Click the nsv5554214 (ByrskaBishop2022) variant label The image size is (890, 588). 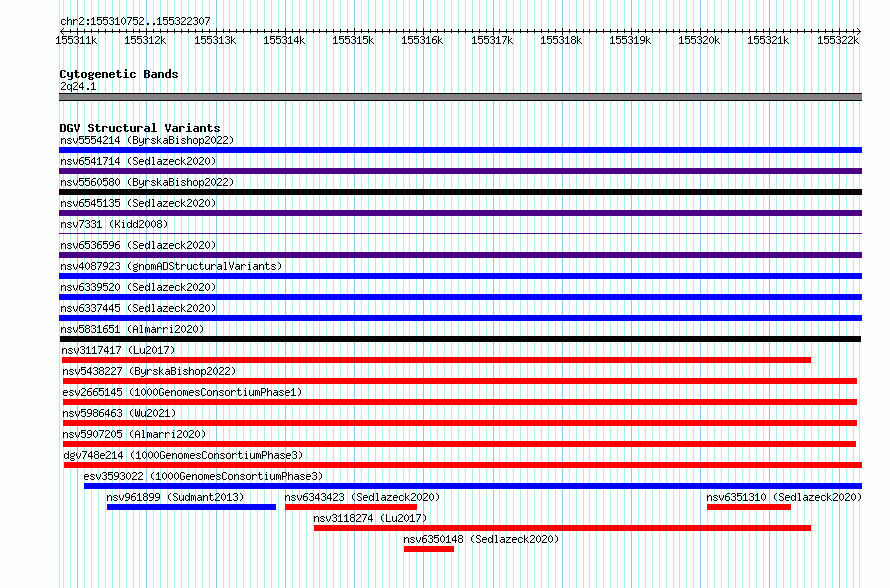tap(147, 140)
